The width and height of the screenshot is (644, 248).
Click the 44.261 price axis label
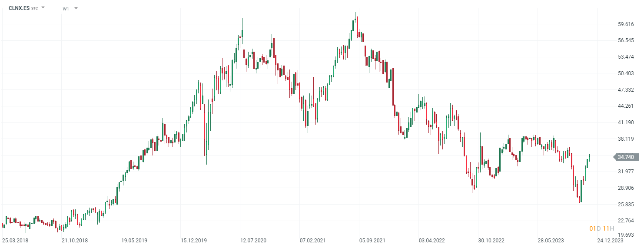[x=625, y=106]
